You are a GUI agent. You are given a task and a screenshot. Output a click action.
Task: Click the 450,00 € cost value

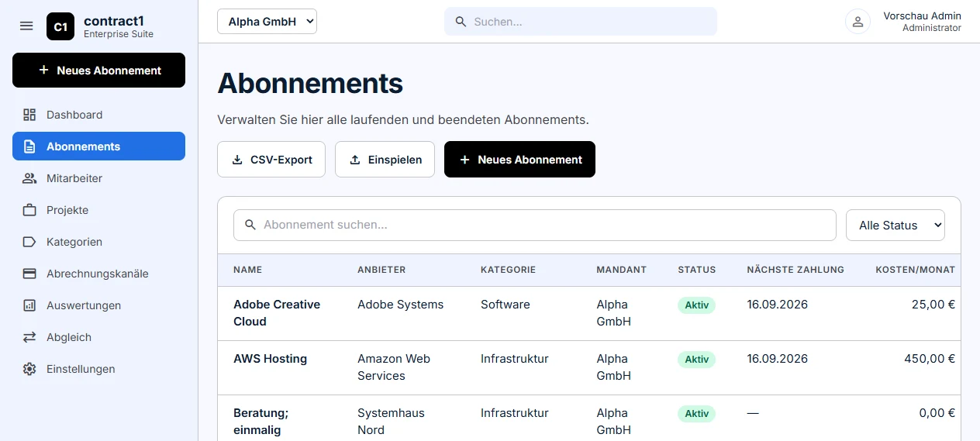pyautogui.click(x=930, y=359)
